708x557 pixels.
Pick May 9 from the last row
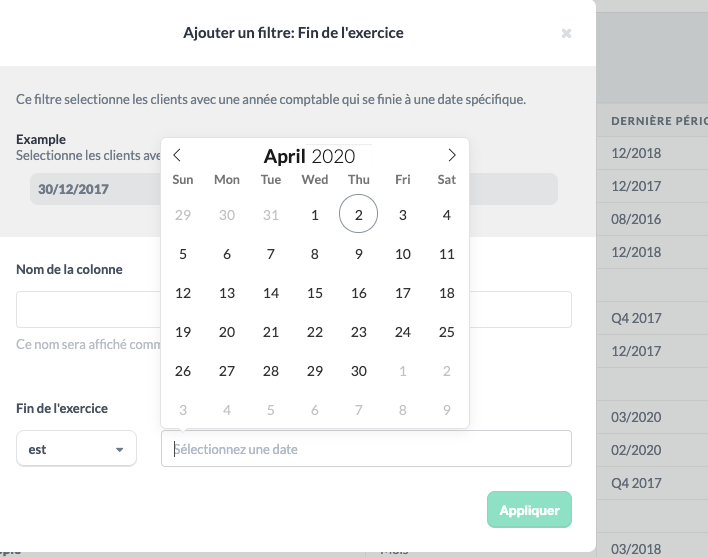(447, 410)
